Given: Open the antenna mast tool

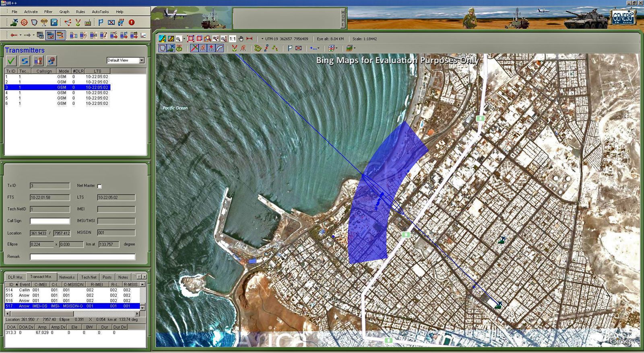Looking at the screenshot, I should pyautogui.click(x=44, y=23).
